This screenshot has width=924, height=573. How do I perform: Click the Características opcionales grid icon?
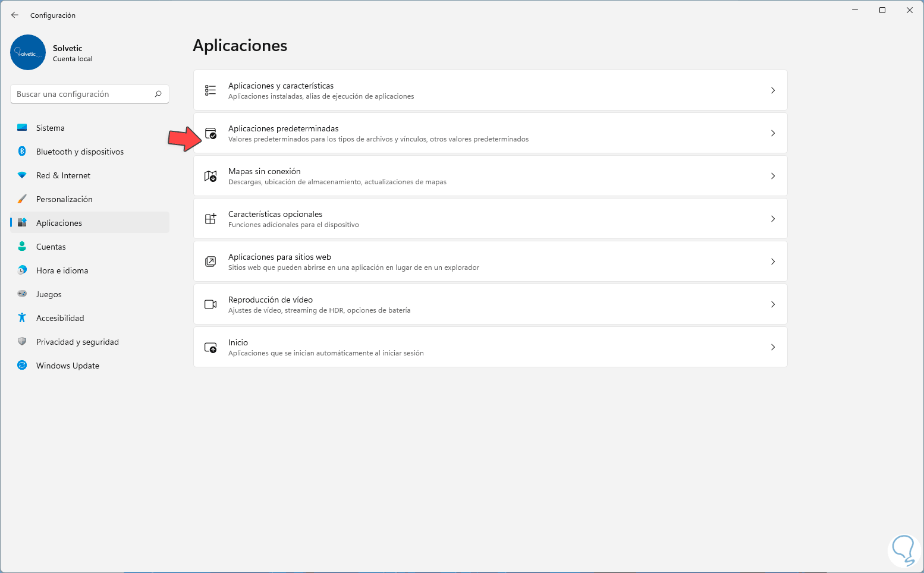tap(210, 219)
